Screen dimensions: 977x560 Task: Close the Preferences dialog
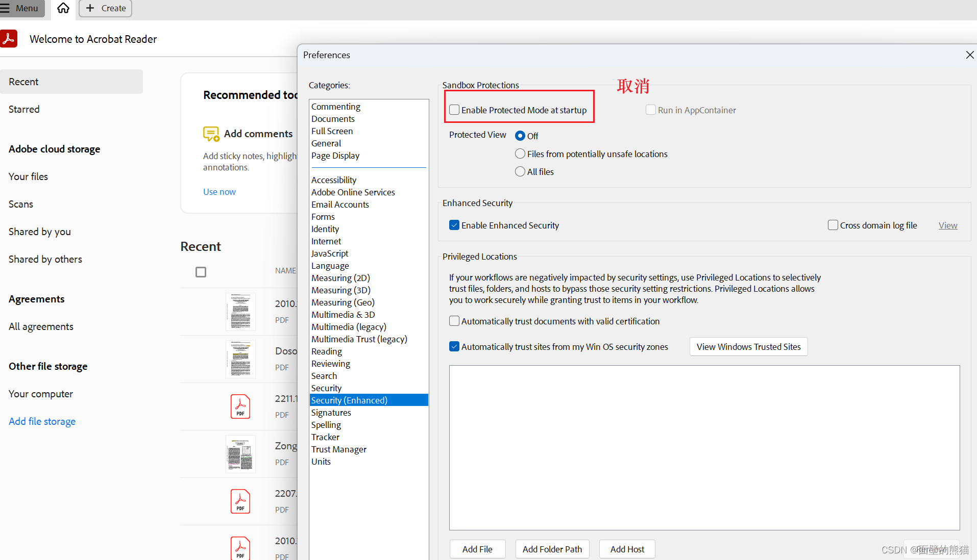pyautogui.click(x=970, y=55)
